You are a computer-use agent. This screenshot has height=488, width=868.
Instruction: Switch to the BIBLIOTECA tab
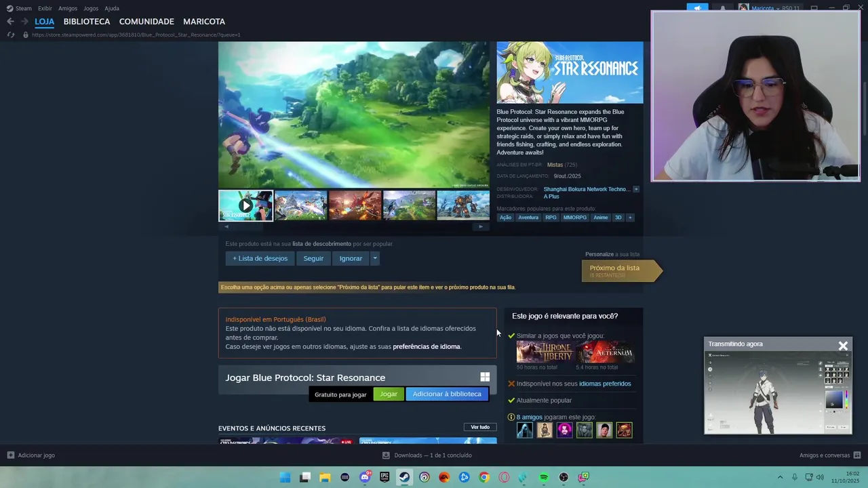coord(87,22)
